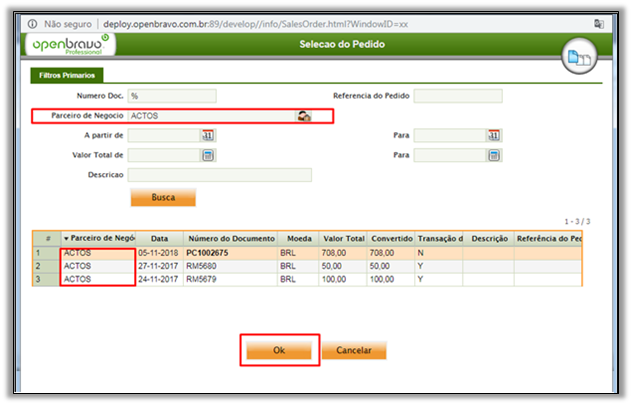632x405 pixels.
Task: Open calendar for date 'Para' field
Action: (x=494, y=135)
